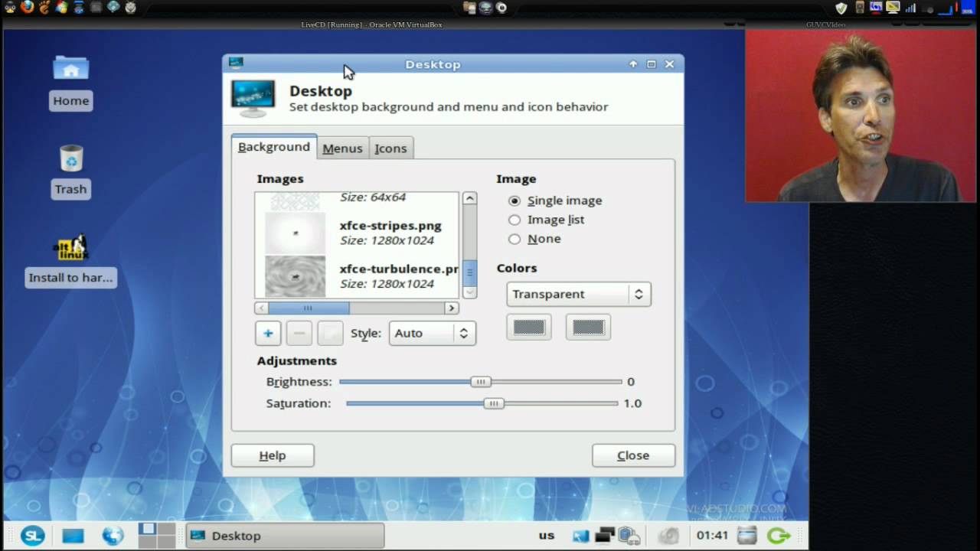
Task: Click the Desktop window menu icon
Action: tap(236, 64)
